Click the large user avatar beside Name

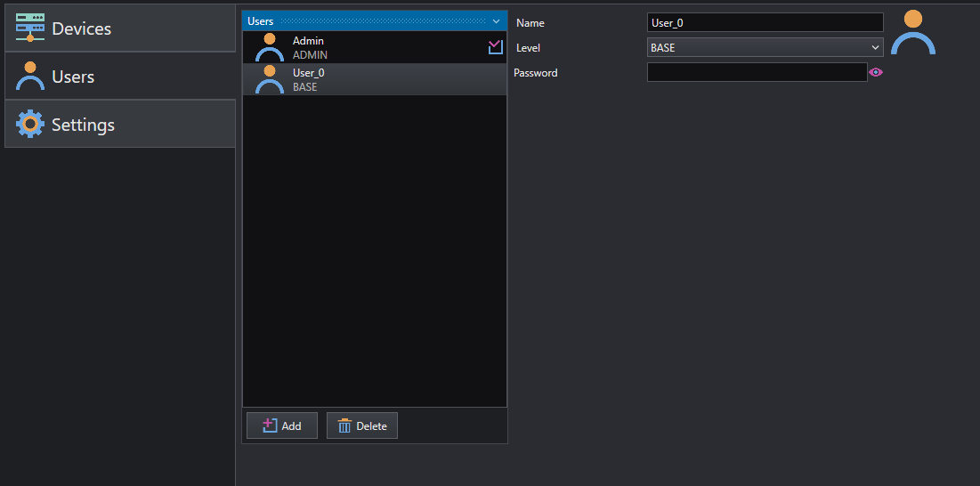pyautogui.click(x=913, y=32)
